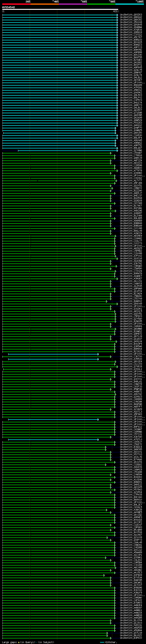Select the label UniRef100_Q0WP70

131,128
